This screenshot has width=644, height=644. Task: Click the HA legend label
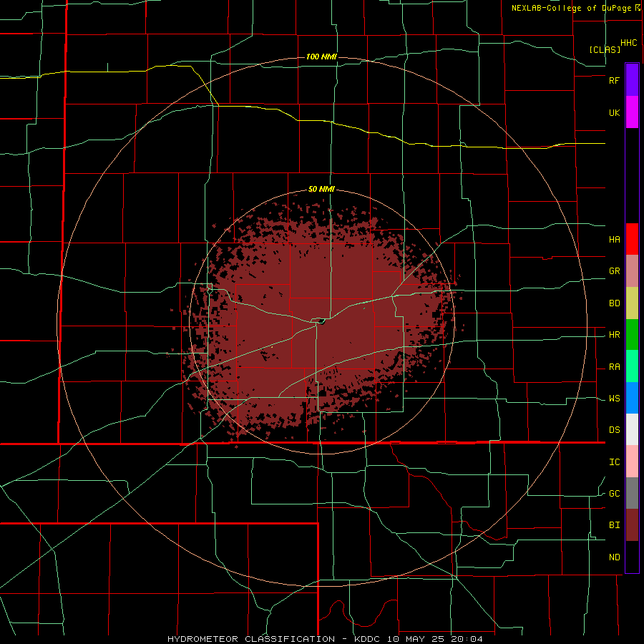click(x=614, y=240)
